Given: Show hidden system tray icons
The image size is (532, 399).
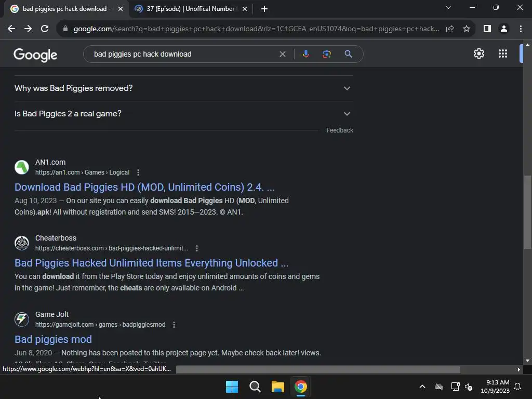Looking at the screenshot, I should pyautogui.click(x=422, y=387).
